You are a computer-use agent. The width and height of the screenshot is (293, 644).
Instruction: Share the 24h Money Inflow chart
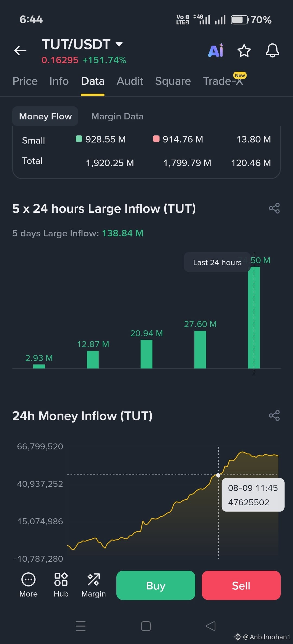[x=274, y=415]
